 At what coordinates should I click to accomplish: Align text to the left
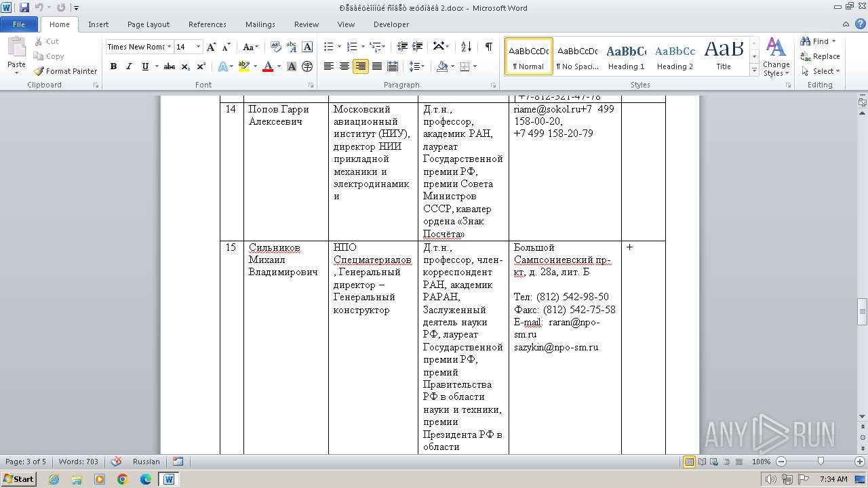[x=329, y=66]
